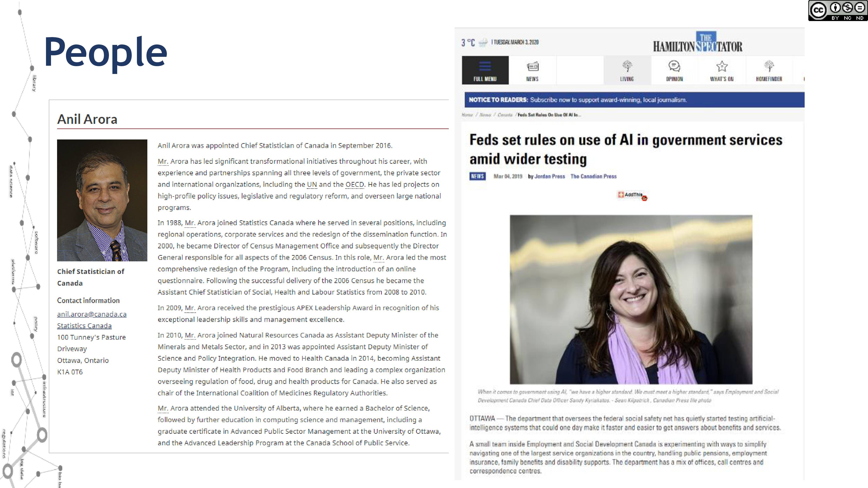
Task: Click the Contact information heading
Action: click(x=88, y=300)
